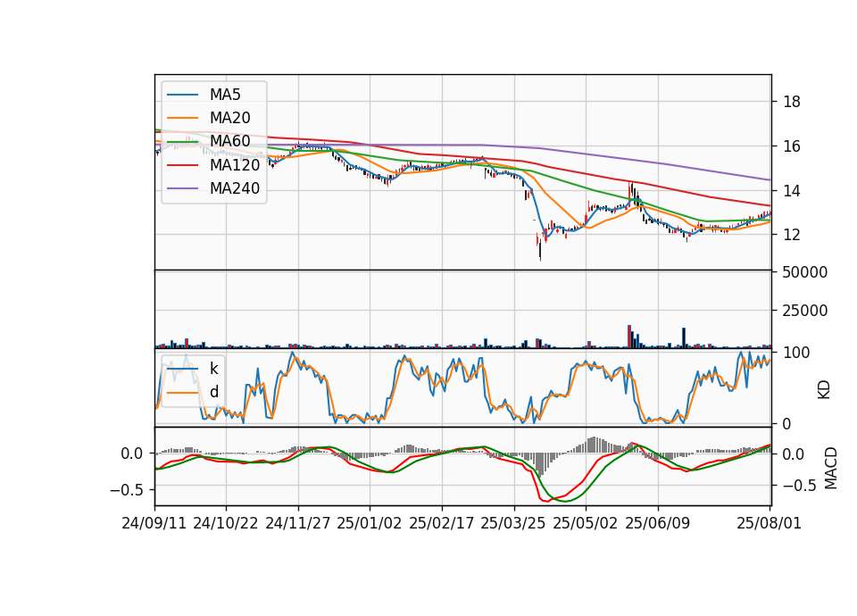
Task: Click the MA120 legend label
Action: pyautogui.click(x=235, y=164)
